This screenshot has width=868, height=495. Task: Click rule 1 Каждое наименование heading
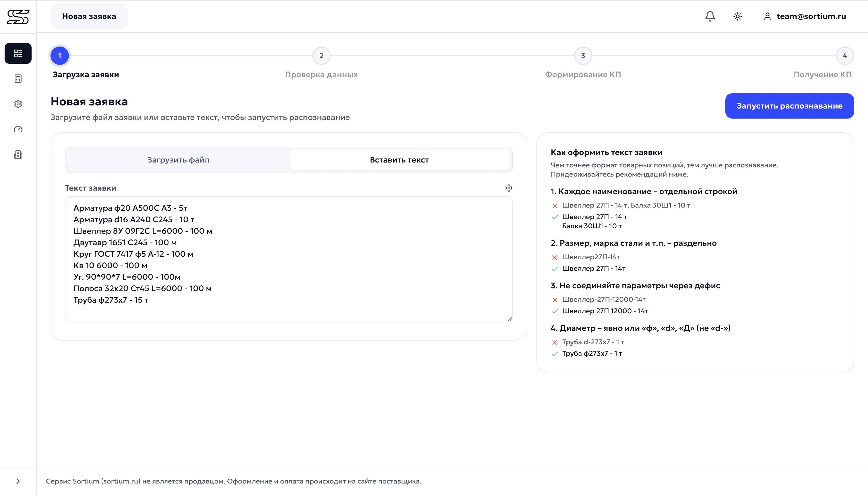(644, 192)
